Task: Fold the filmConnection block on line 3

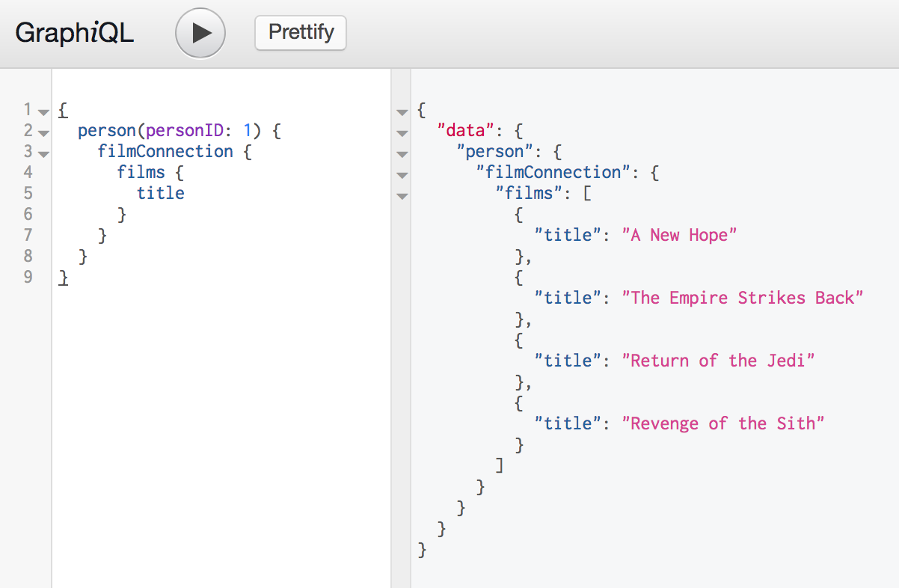Action: 43,155
